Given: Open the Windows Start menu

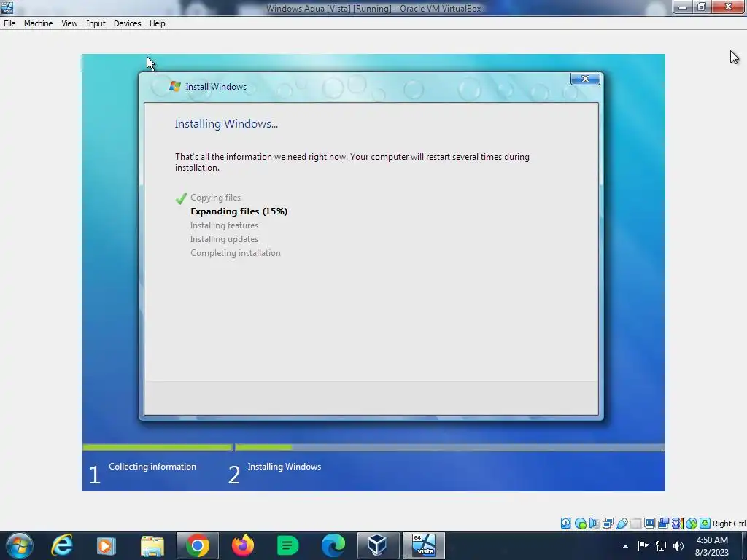Looking at the screenshot, I should (x=20, y=545).
